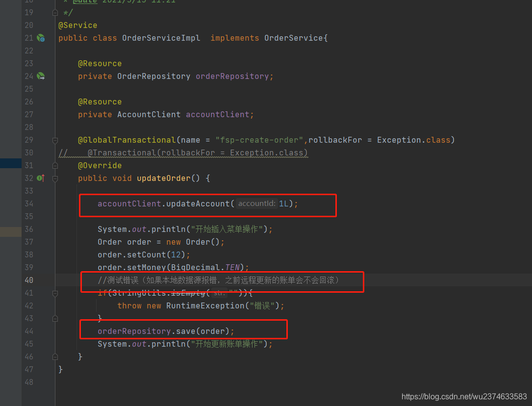Screen dimensions: 532x406
Task: Click the class closing brace on line 47
Action: tap(60, 369)
